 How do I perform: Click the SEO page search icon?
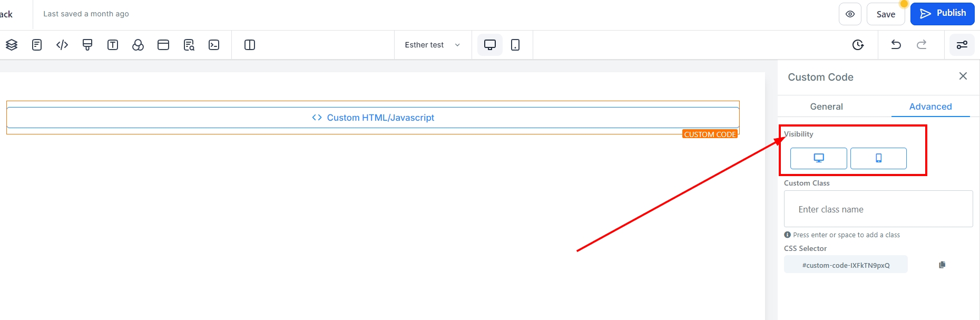click(189, 45)
